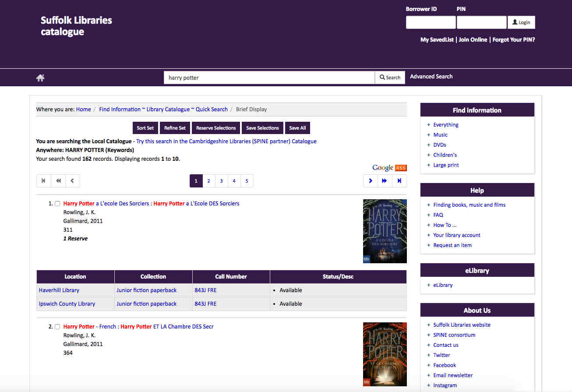Screen dimensions: 572x392
Task: Open Finding books, music and films help
Action: tap(470, 205)
